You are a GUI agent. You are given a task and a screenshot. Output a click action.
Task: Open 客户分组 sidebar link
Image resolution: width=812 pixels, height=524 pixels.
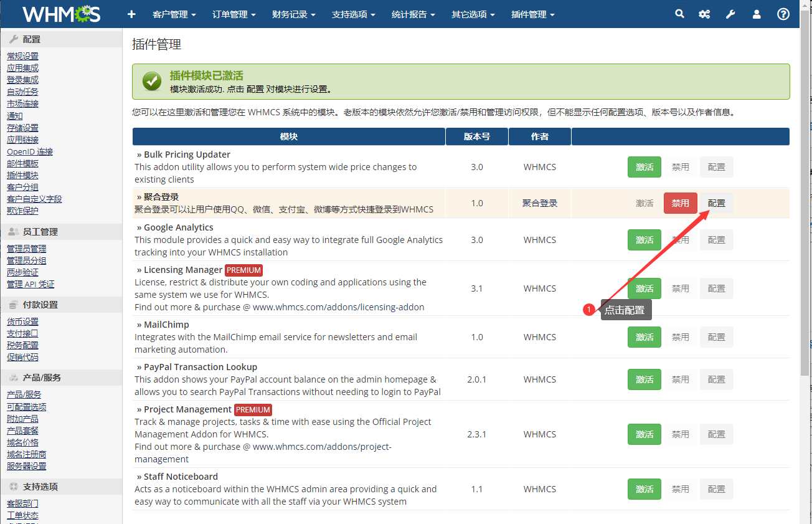(22, 187)
